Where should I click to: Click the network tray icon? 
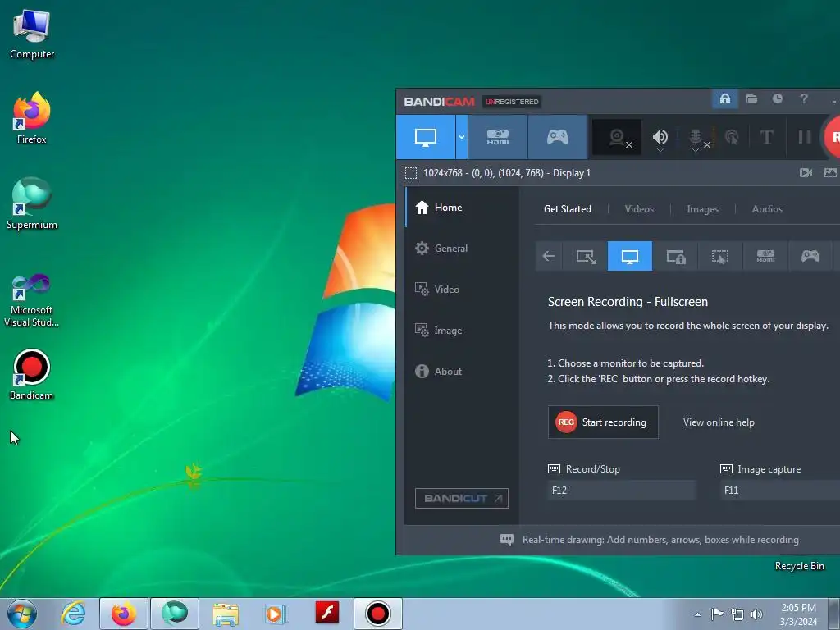[737, 614]
